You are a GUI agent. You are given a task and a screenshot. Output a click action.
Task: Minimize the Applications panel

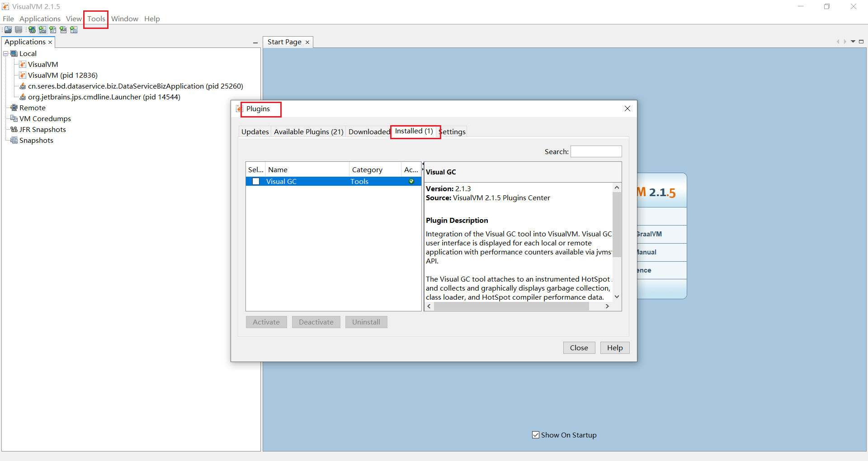[x=255, y=42]
